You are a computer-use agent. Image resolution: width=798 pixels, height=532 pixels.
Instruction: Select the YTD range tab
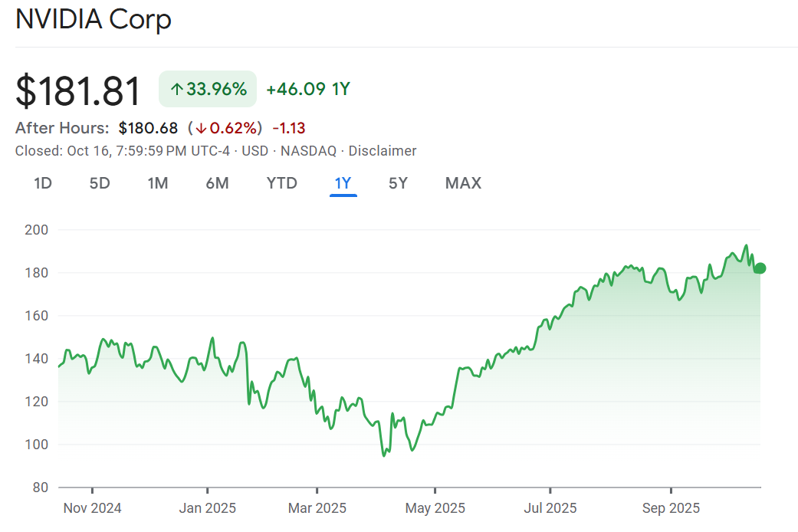281,183
